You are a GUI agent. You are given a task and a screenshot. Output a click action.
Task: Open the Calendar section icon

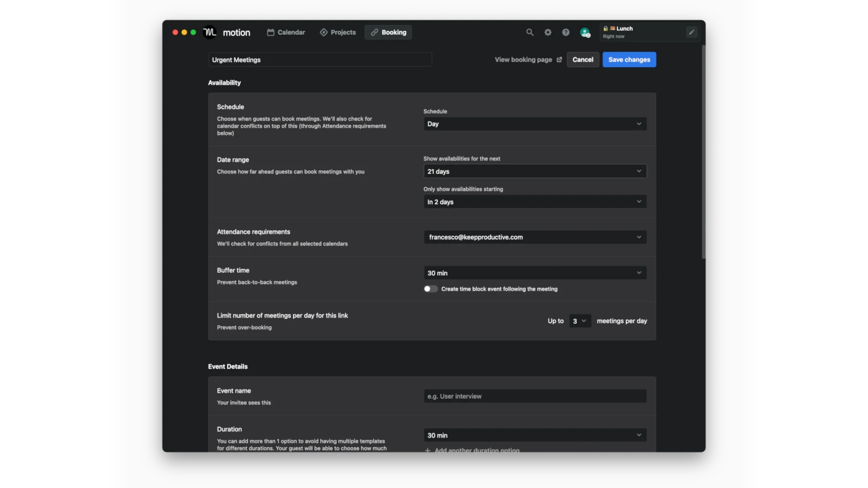pyautogui.click(x=271, y=32)
